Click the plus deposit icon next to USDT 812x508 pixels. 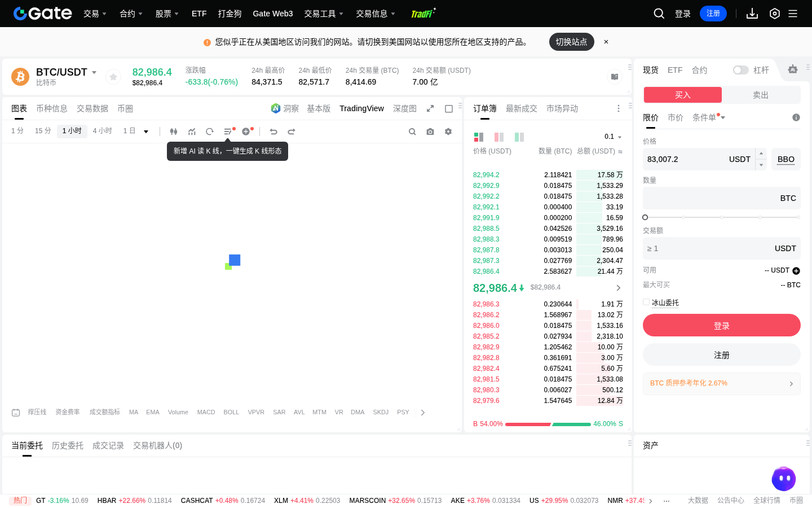[796, 271]
